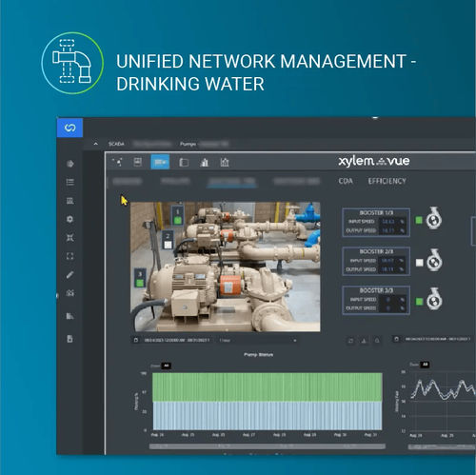
Task: Click the white line plot in the right chart
Action: pos(443,389)
